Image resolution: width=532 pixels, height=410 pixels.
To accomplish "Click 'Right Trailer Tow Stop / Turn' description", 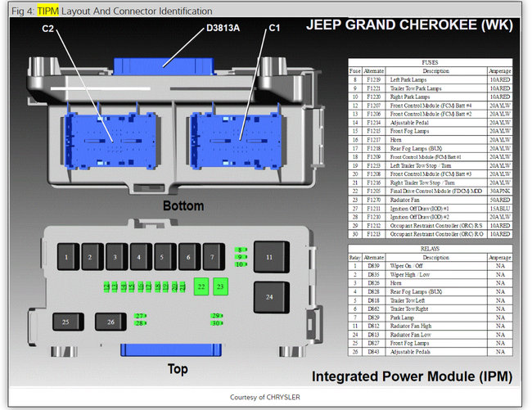I will (422, 182).
